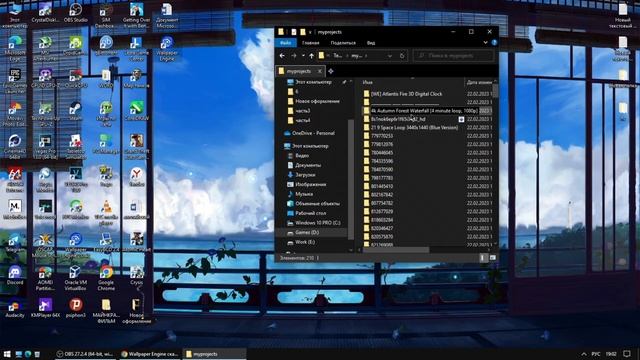Launch Steam from the desktop
The width and height of the screenshot is (640, 360).
tap(76, 111)
